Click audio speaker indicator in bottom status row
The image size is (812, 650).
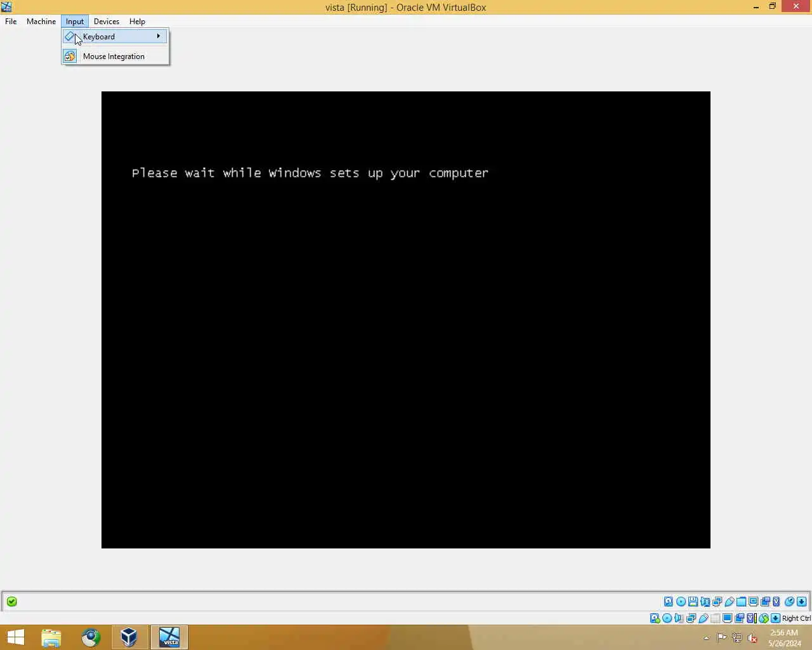coord(679,618)
